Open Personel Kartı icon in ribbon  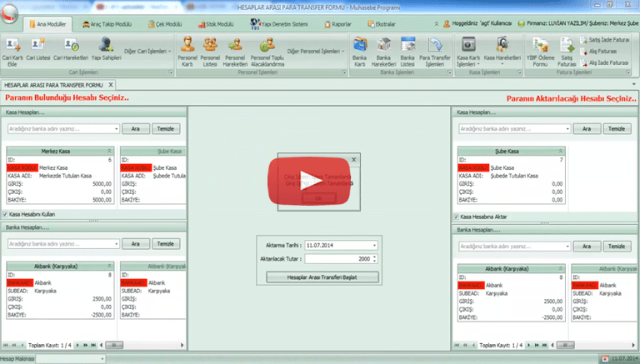pos(188,48)
